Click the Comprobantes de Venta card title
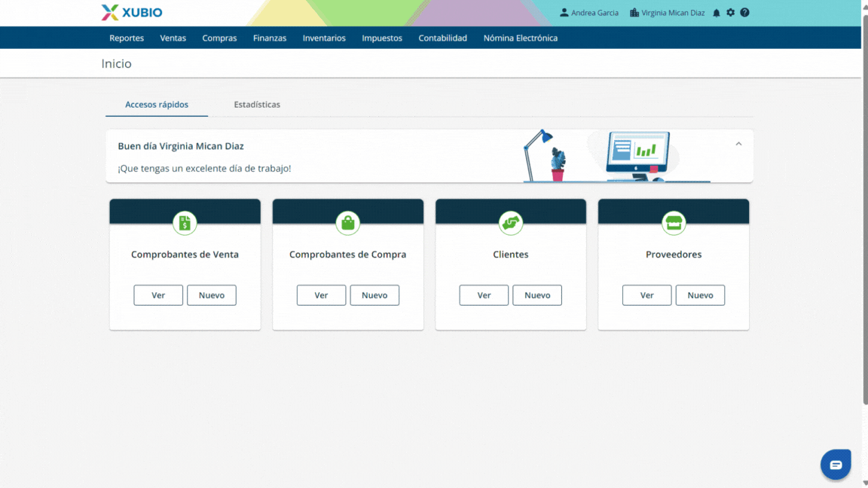Viewport: 868px width, 488px height. click(x=185, y=255)
